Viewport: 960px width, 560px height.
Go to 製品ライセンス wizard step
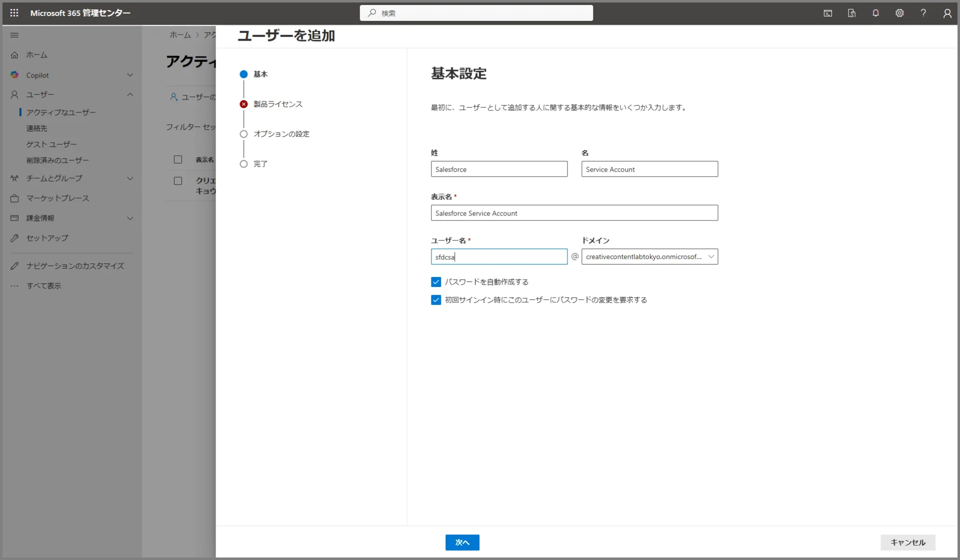[277, 104]
